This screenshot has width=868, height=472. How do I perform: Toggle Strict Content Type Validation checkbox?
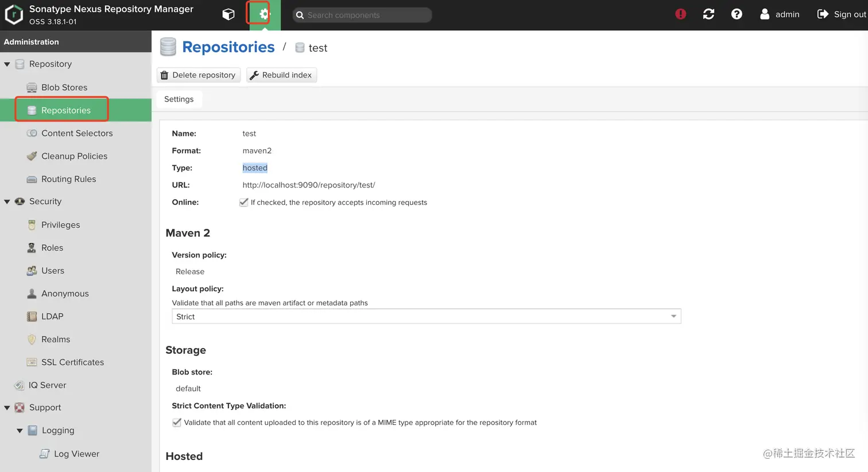[x=177, y=423]
